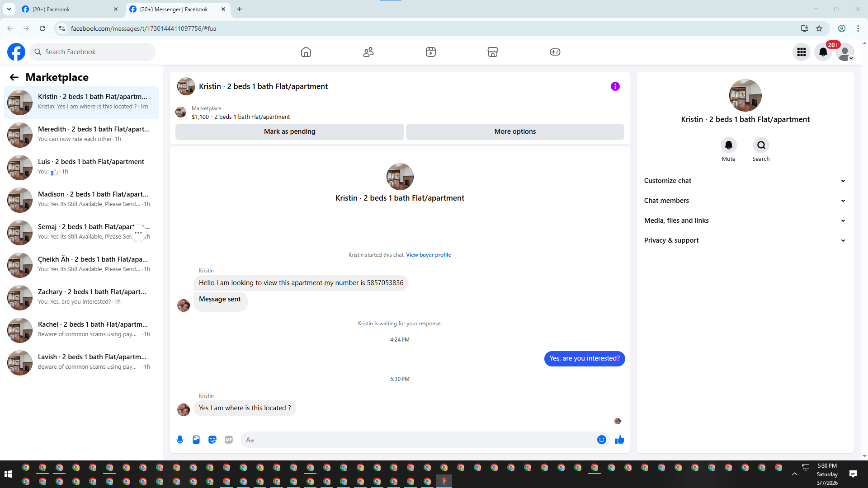
Task: Click the 'Yes, are you interested?' bubble
Action: coord(585,358)
